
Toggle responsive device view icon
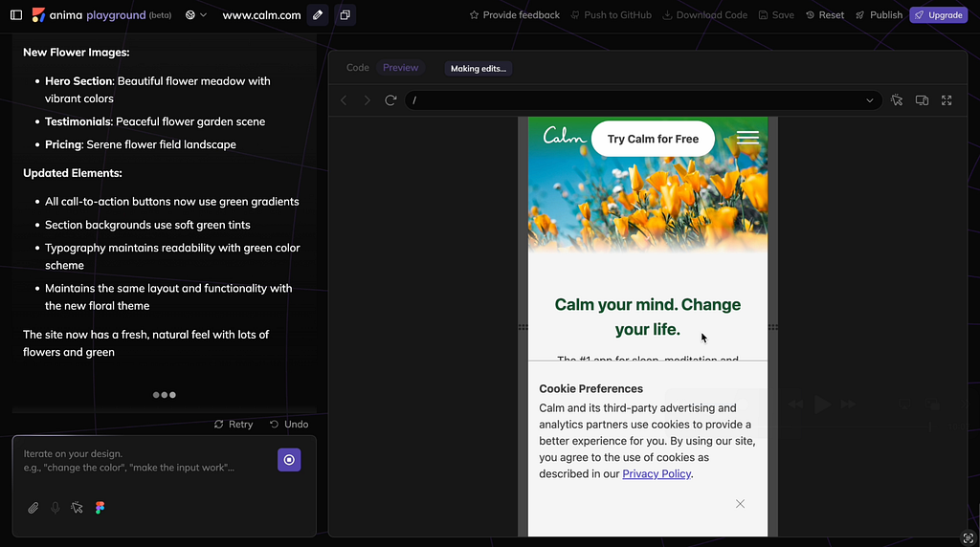click(922, 100)
